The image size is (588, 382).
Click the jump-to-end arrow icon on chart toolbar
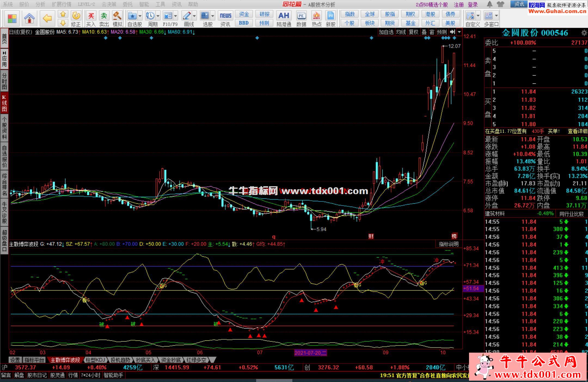(452, 32)
